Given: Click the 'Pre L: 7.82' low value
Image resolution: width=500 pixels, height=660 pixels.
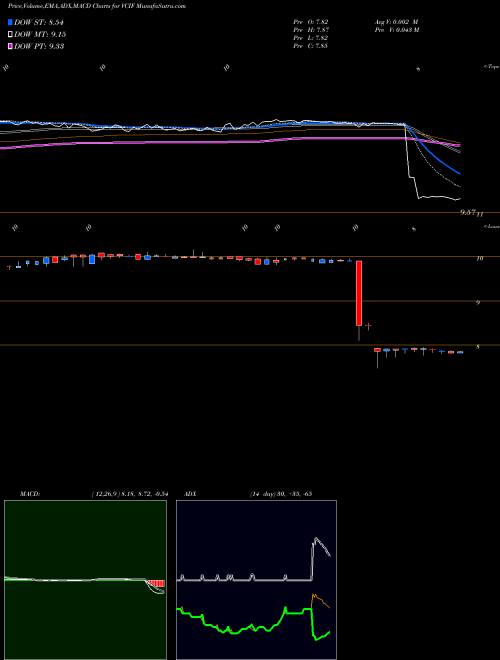Looking at the screenshot, I should [311, 38].
